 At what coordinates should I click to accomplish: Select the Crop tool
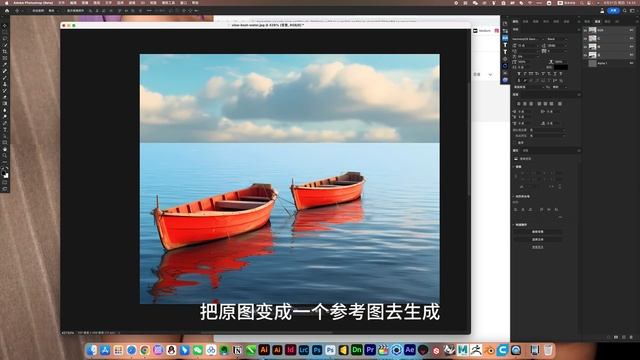(x=5, y=51)
